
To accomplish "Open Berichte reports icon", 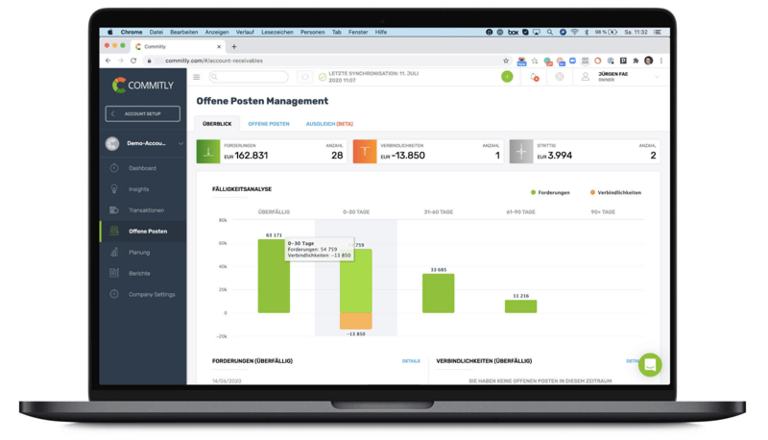I will [115, 273].
